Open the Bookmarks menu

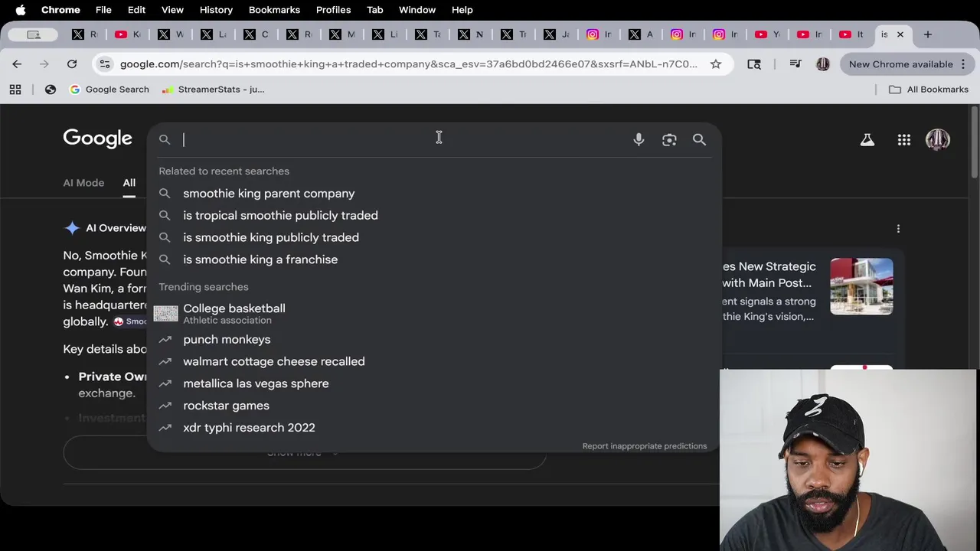click(x=274, y=10)
